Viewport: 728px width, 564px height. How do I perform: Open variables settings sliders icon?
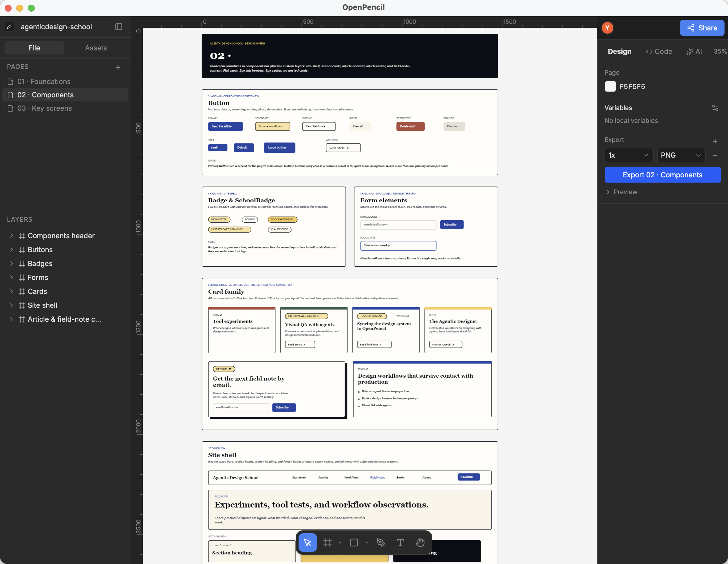coord(715,108)
